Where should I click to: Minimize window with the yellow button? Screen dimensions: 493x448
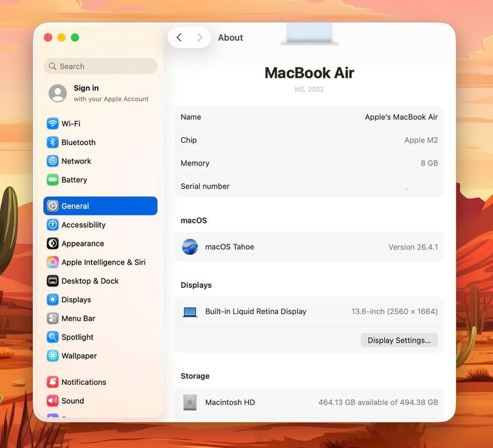point(62,37)
